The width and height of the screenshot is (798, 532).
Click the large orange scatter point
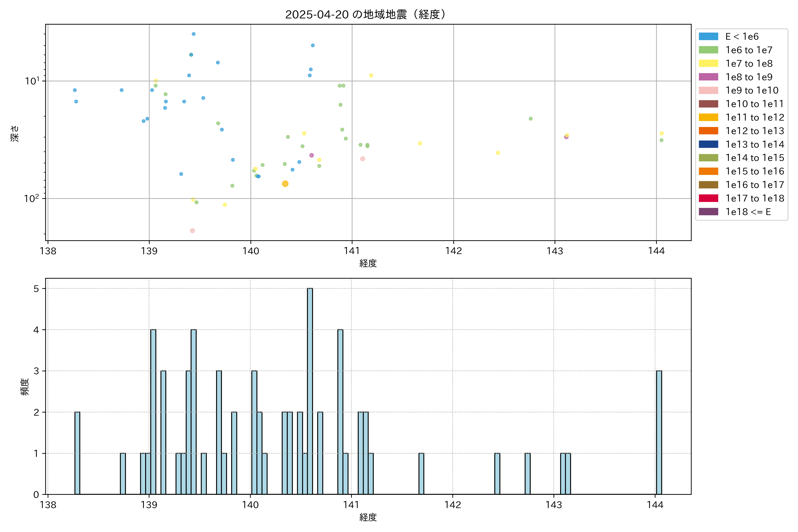coord(285,184)
